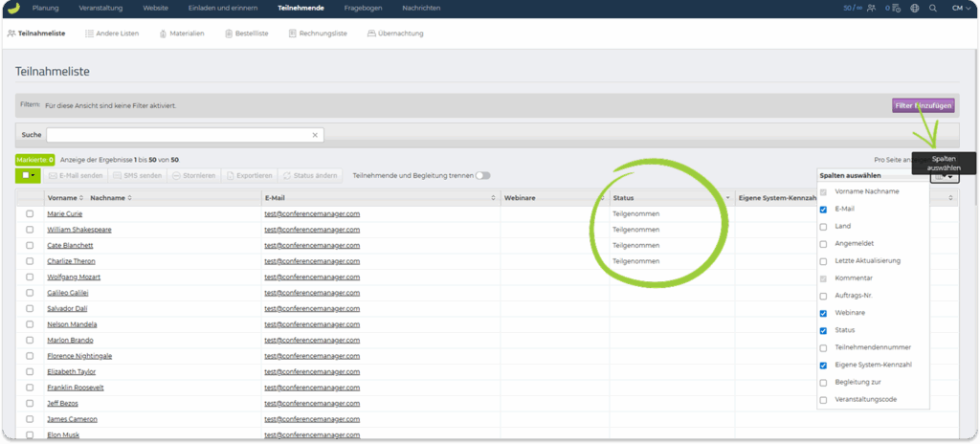Click the waiting list icon in header

897,8
